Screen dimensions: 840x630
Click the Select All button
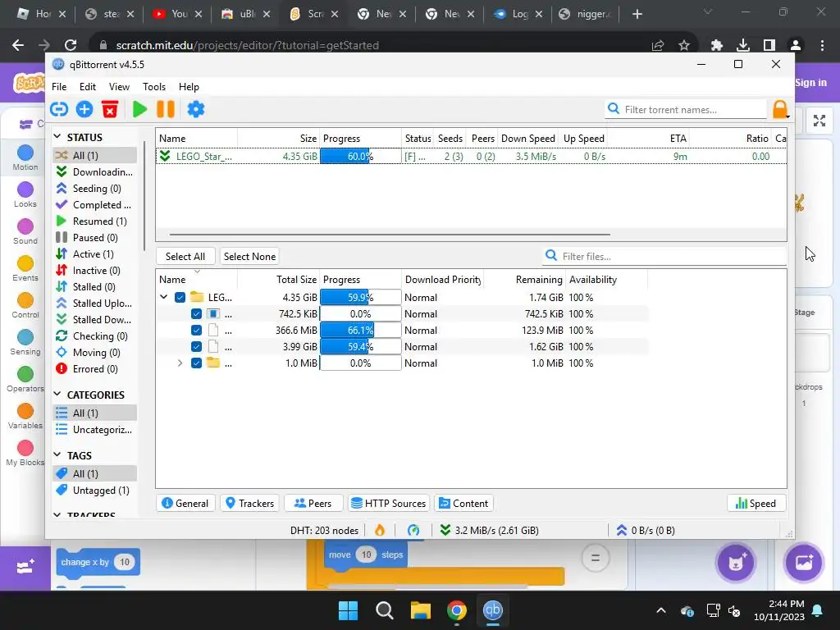[185, 257]
